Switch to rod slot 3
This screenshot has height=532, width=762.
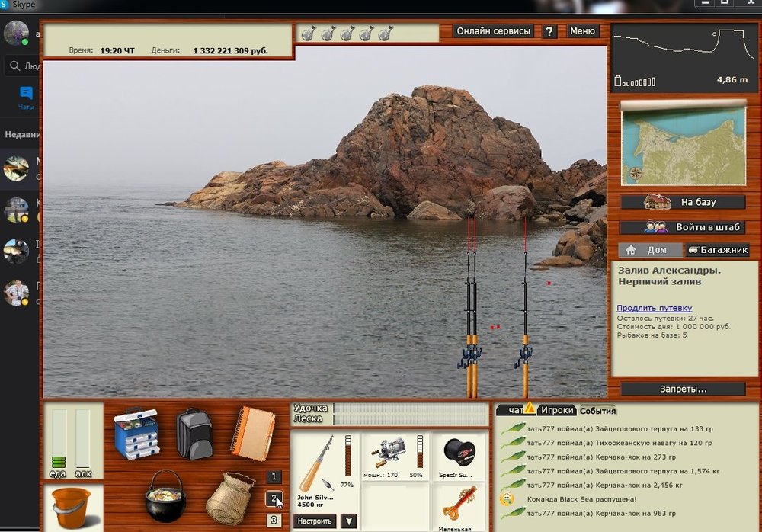pyautogui.click(x=274, y=520)
